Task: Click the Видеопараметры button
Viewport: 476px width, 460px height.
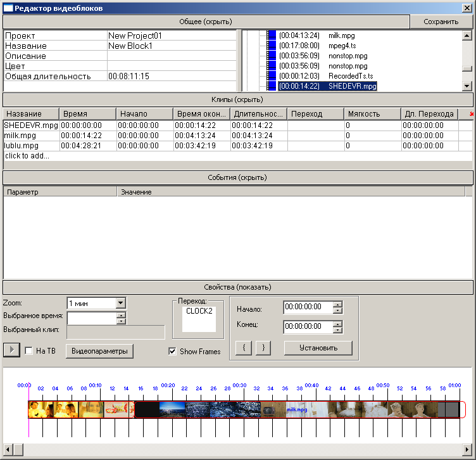Action: [x=100, y=351]
